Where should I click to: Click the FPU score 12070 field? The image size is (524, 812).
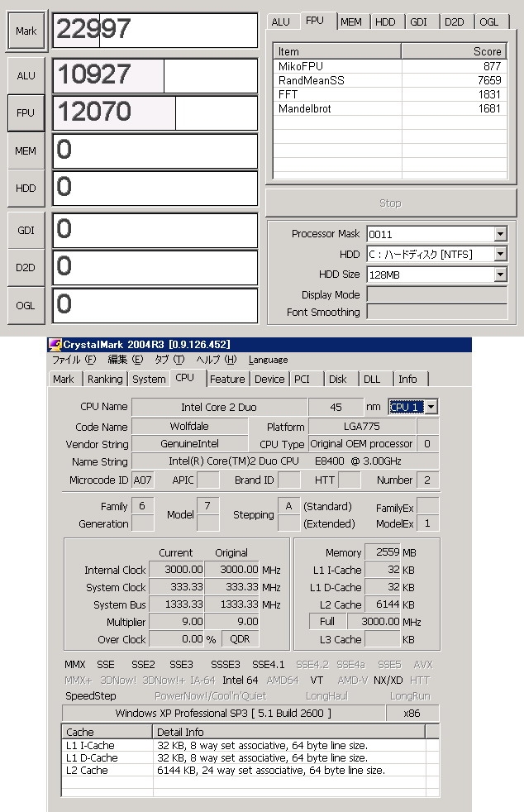point(155,113)
